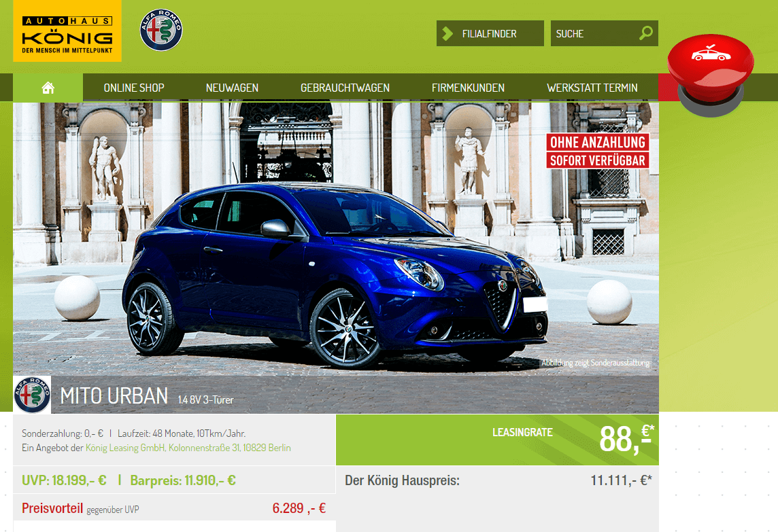
Task: Click the Der König Hauspreis label
Action: click(403, 480)
